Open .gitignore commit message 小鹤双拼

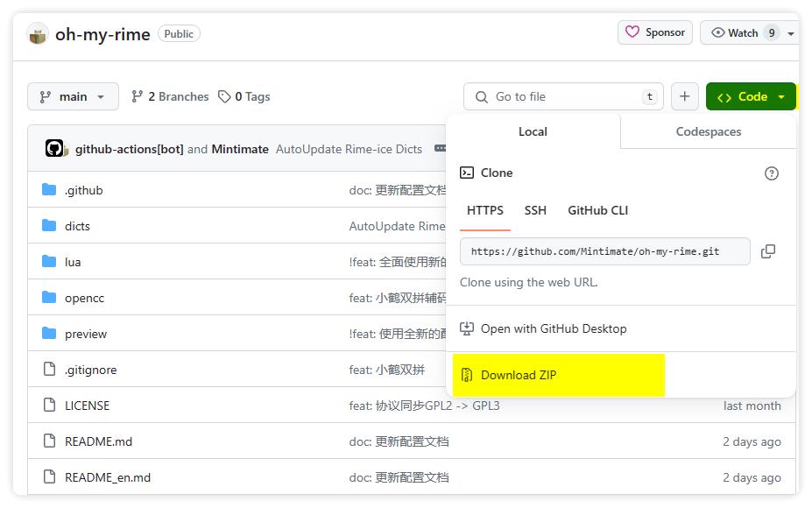387,370
